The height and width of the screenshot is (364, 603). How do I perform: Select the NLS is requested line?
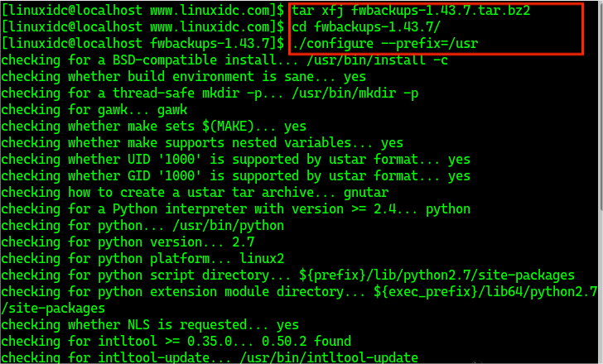pyautogui.click(x=150, y=324)
